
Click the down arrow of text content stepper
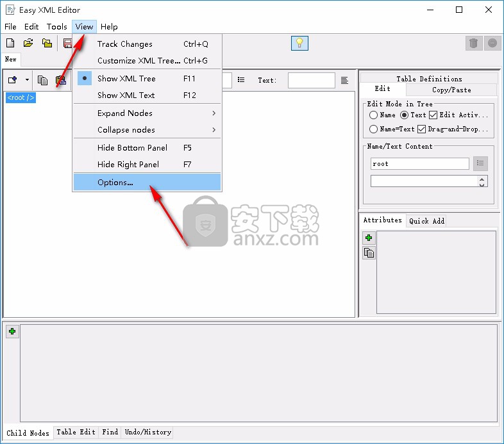tap(482, 184)
